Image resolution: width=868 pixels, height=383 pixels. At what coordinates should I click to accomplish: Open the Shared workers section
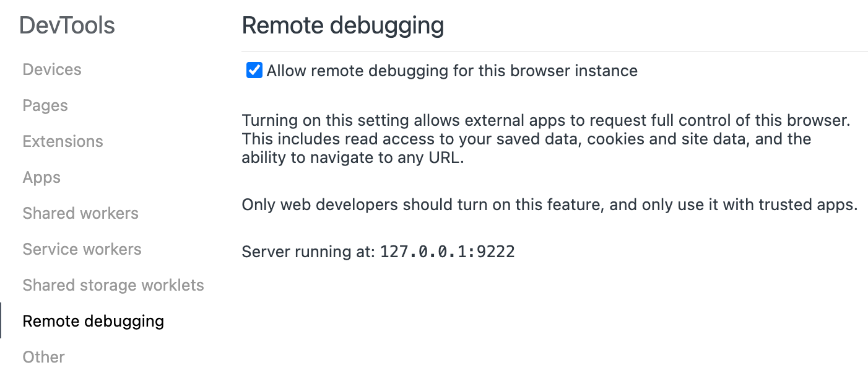pos(80,213)
